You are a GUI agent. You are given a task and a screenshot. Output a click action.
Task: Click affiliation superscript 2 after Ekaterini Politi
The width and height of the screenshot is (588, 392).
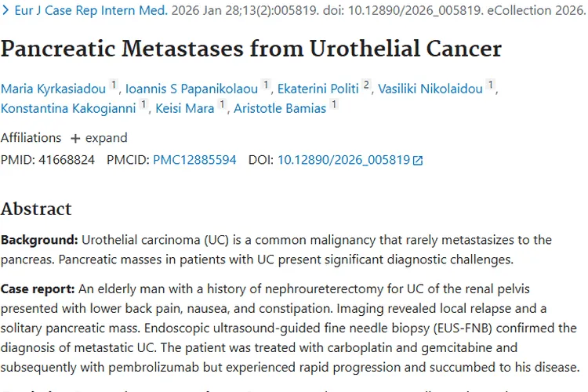click(366, 85)
